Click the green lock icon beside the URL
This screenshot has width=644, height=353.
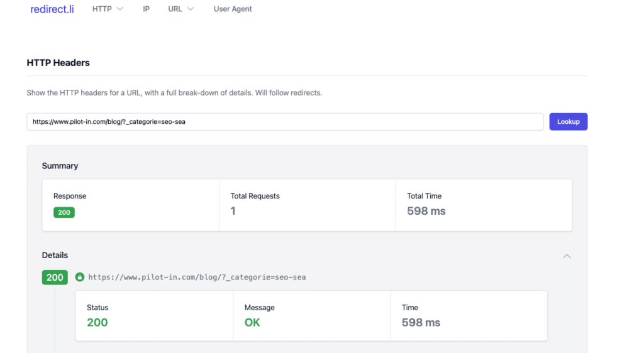click(80, 277)
